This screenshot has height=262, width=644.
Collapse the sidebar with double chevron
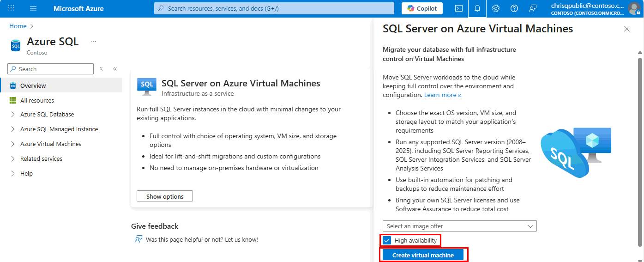pyautogui.click(x=115, y=69)
